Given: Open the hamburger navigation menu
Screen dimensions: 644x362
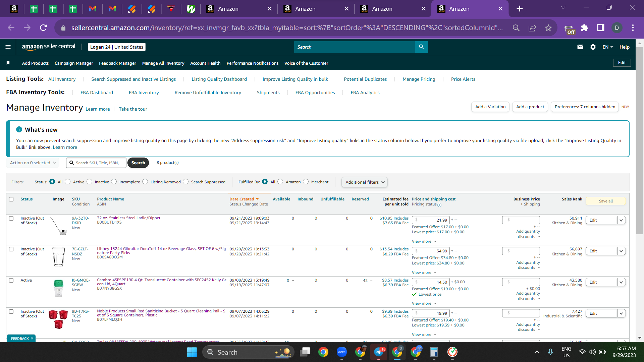Looking at the screenshot, I should [8, 47].
